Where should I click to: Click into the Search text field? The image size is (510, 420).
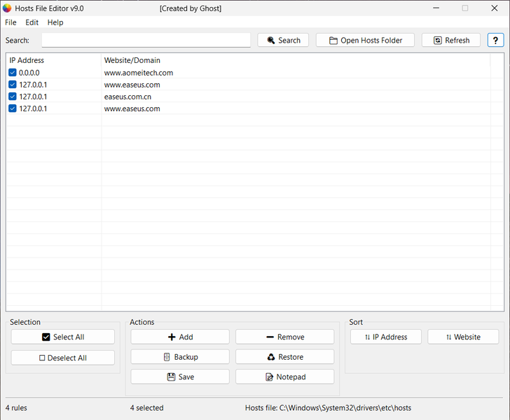[x=146, y=41]
